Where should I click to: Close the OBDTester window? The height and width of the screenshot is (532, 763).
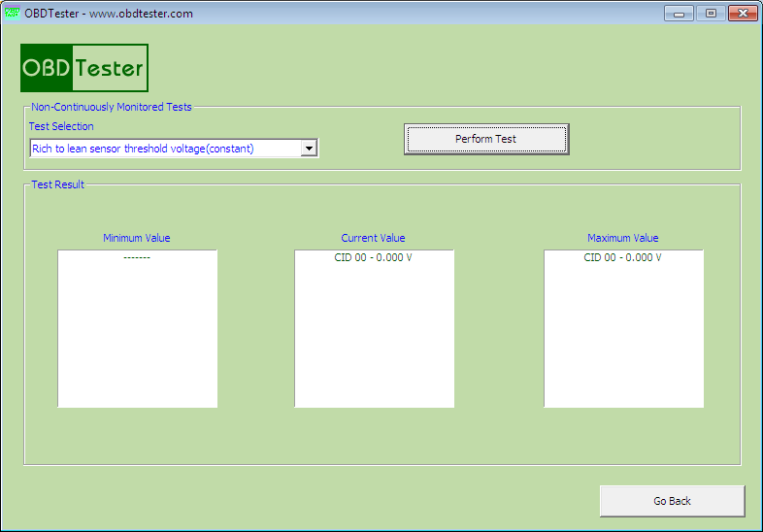pyautogui.click(x=743, y=14)
